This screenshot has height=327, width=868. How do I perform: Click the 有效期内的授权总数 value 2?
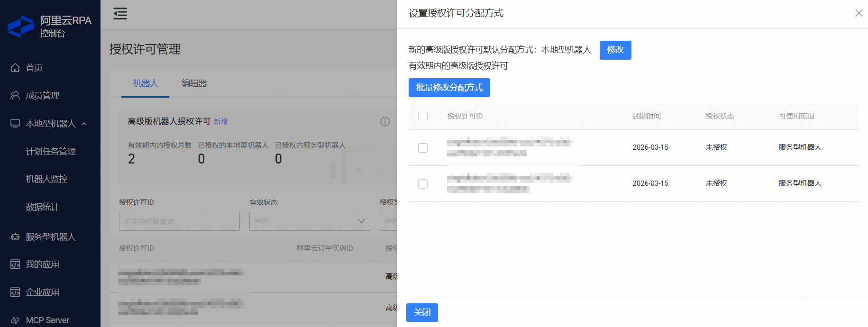[x=131, y=159]
